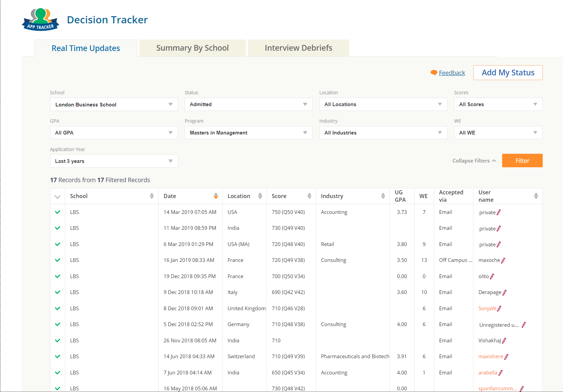Expand the Application Year dropdown
Image resolution: width=563 pixels, height=392 pixels.
pyautogui.click(x=114, y=161)
